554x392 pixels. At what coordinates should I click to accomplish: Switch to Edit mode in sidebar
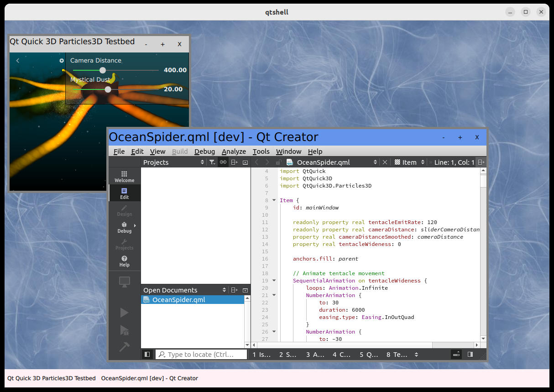point(124,193)
